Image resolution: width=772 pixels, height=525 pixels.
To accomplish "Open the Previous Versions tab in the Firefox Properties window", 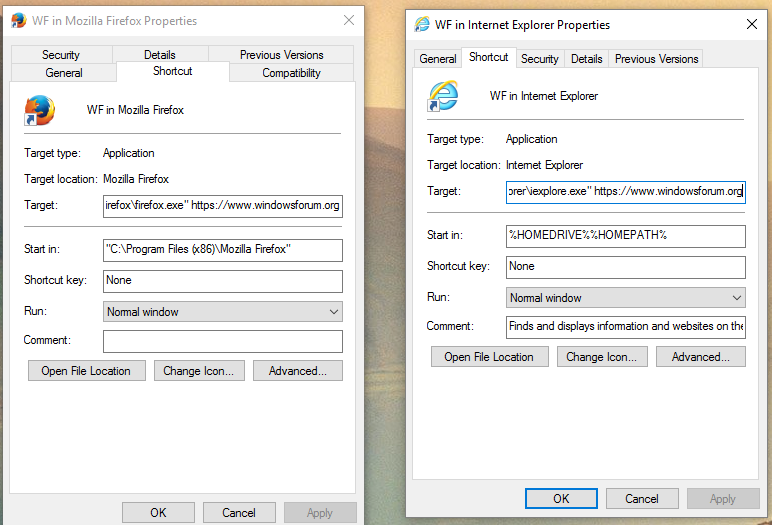I will pos(282,55).
